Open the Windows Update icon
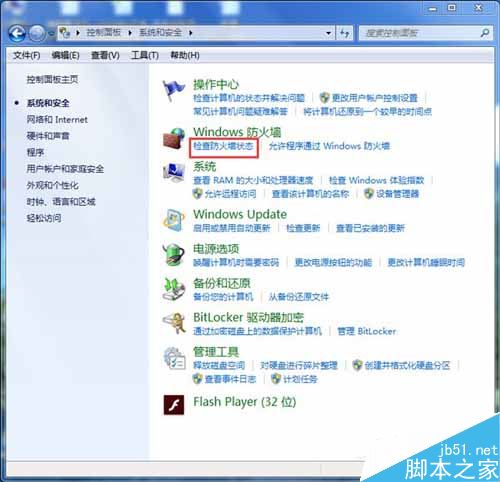 pos(173,220)
